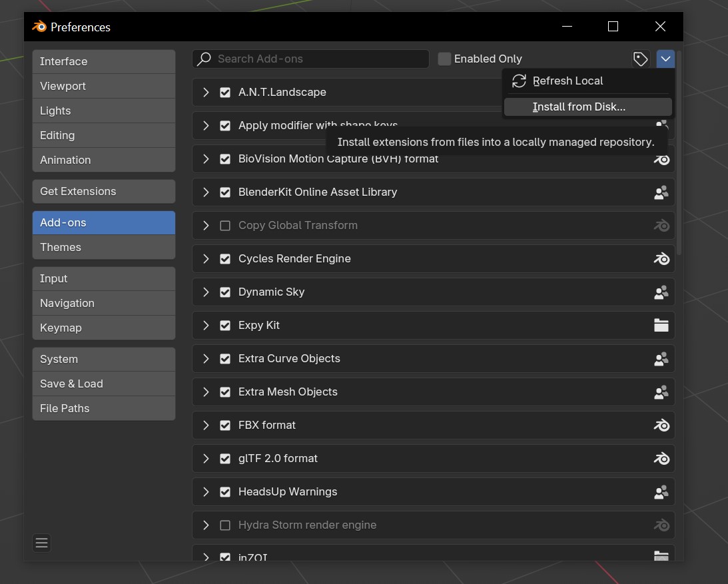This screenshot has height=584, width=728.
Task: Disable the Expy Kit add-on checkbox
Action: point(224,326)
